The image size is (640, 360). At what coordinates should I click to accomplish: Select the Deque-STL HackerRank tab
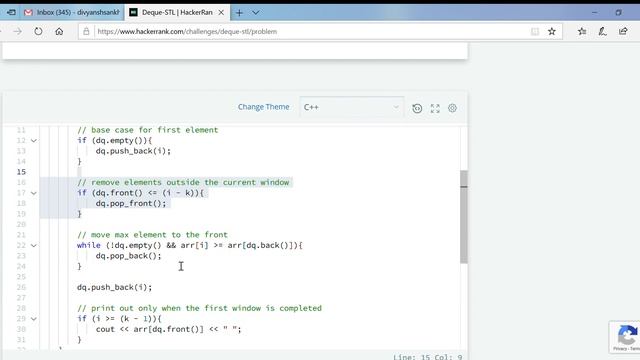(x=176, y=13)
